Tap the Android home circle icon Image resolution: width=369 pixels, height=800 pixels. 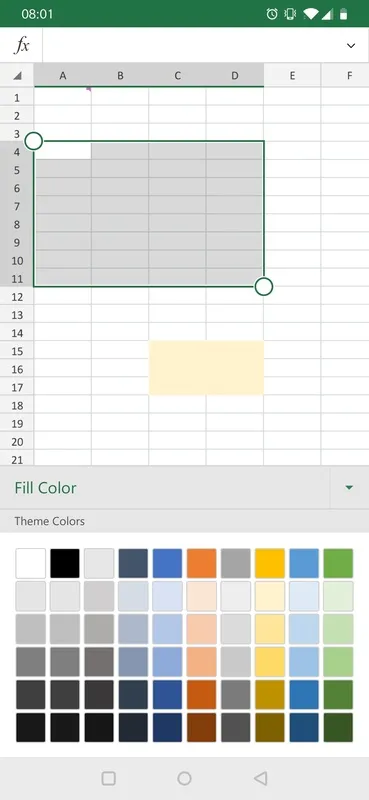tap(184, 778)
